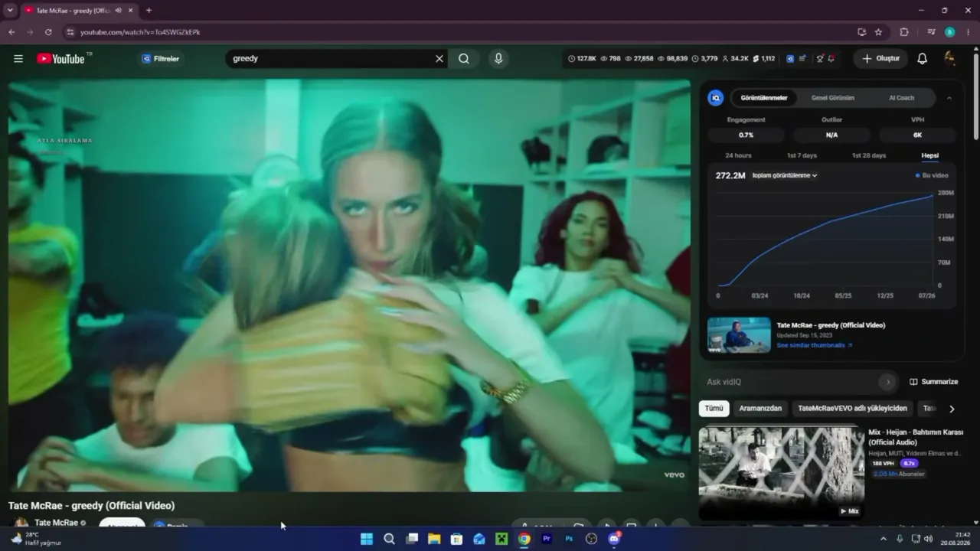
Task: Open the account avatar menu
Action: tap(950, 58)
